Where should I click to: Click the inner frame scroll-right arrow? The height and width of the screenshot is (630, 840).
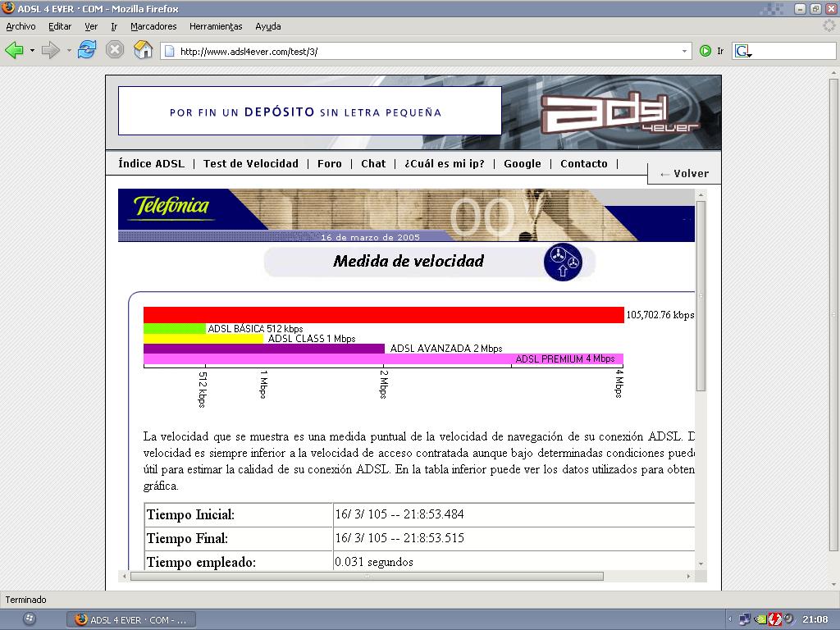688,577
